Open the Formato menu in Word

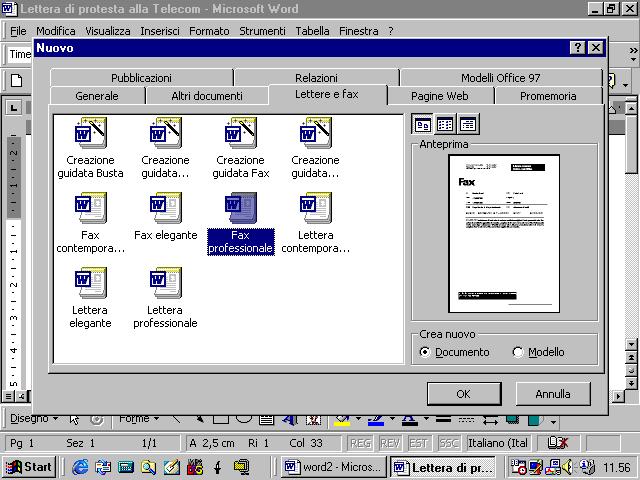(209, 31)
